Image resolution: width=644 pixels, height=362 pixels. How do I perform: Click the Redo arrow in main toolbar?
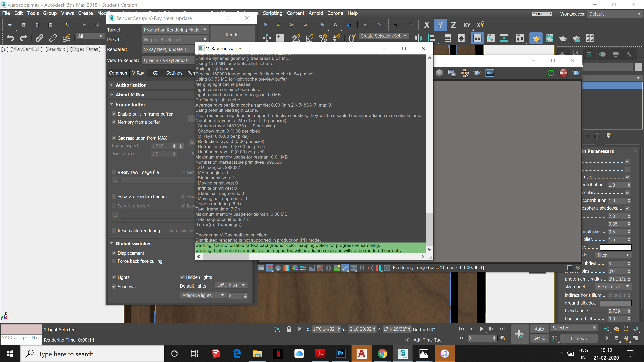(x=23, y=38)
